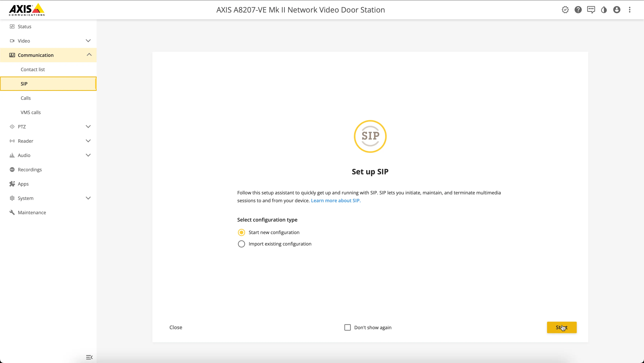Click the Reader signal icon in sidebar
The image size is (644, 363).
click(x=12, y=141)
